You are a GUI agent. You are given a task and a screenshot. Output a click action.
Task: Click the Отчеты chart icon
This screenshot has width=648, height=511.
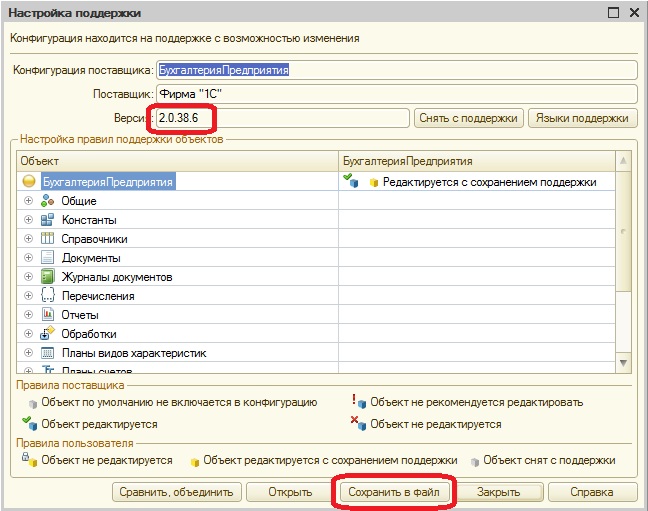[x=48, y=315]
